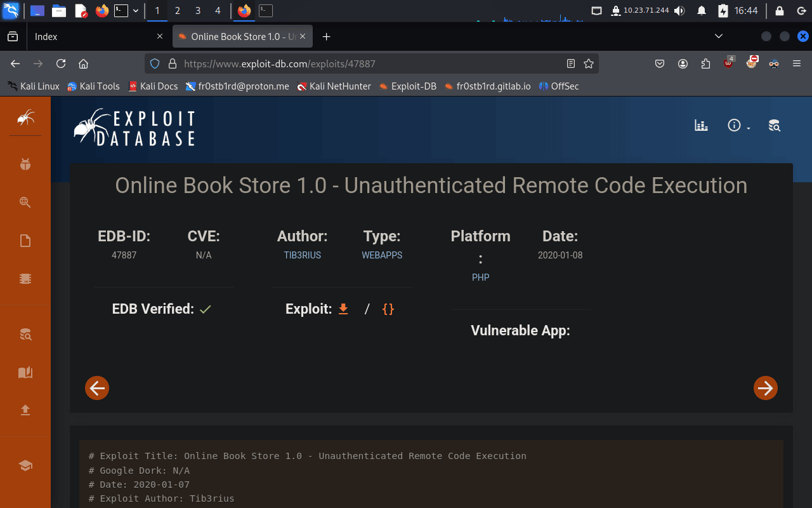Open the TIB3RIUS author link
The height and width of the screenshot is (508, 812).
302,255
